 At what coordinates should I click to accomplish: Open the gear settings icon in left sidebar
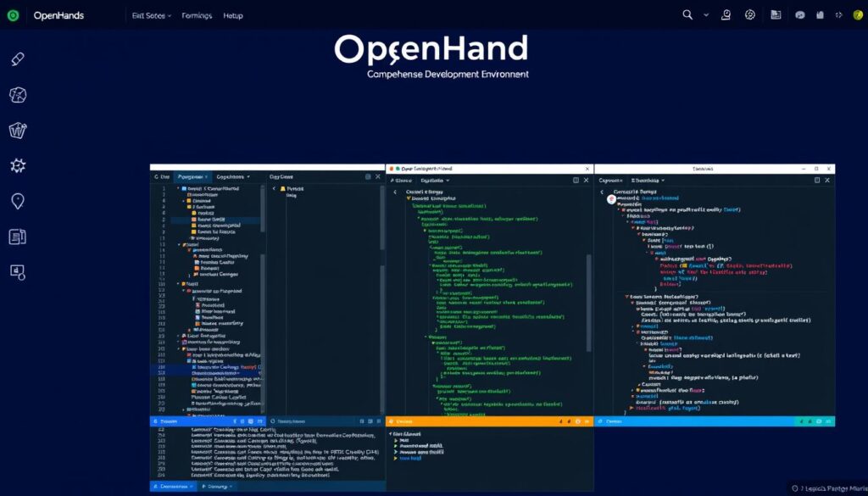click(18, 165)
